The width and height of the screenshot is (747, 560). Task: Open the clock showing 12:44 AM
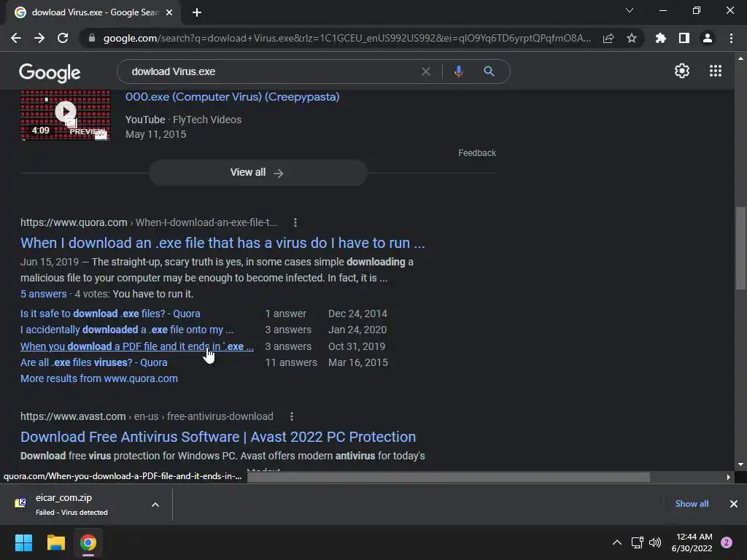(692, 542)
